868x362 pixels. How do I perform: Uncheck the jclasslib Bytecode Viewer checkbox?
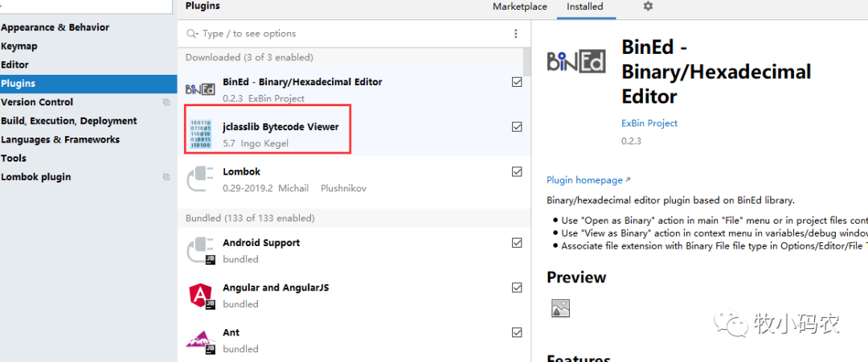pos(517,127)
